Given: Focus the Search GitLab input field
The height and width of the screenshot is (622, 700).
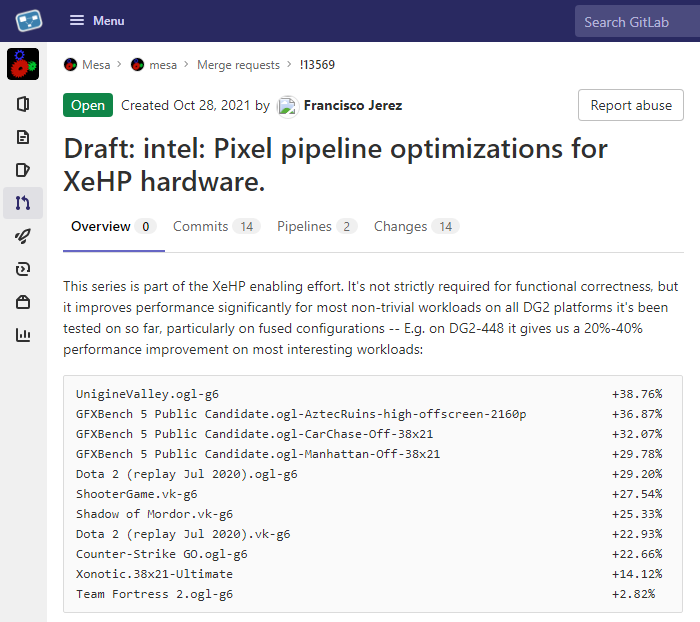Looking at the screenshot, I should 636,21.
